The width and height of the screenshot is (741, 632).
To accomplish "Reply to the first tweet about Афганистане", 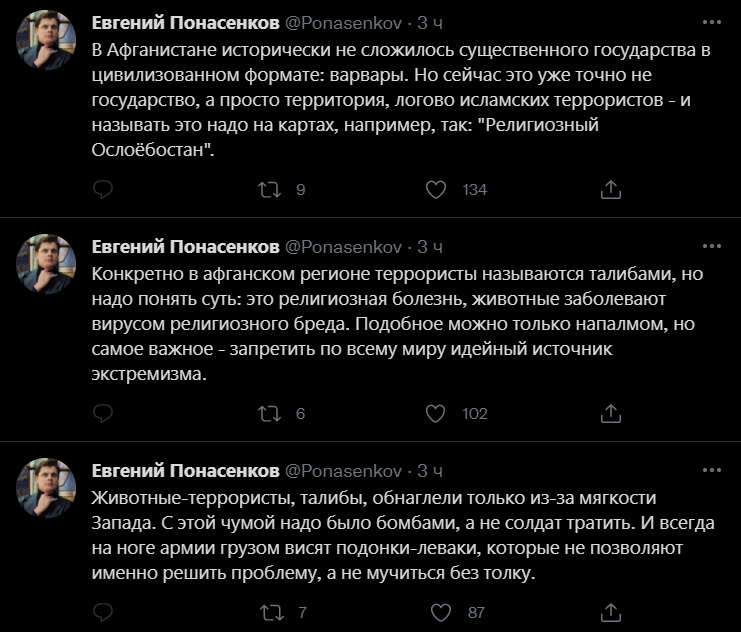I will (x=103, y=190).
